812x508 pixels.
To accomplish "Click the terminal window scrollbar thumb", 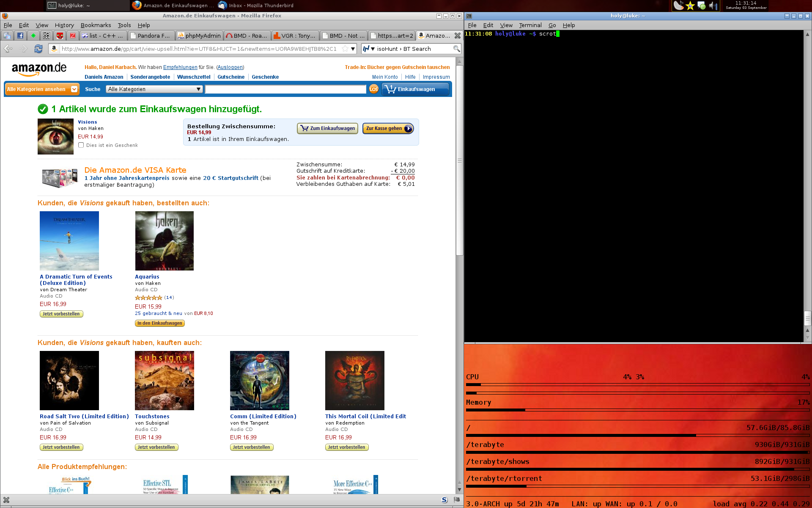I will [807, 318].
